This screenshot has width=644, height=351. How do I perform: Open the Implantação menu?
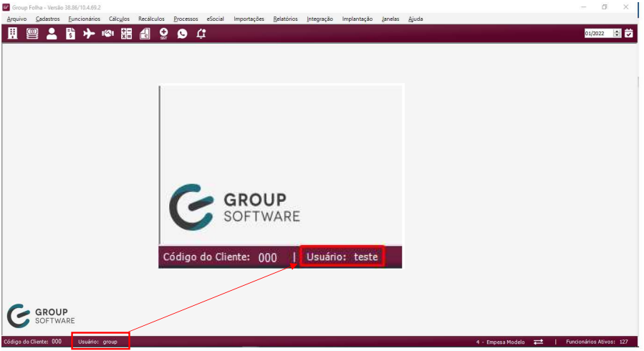point(357,19)
